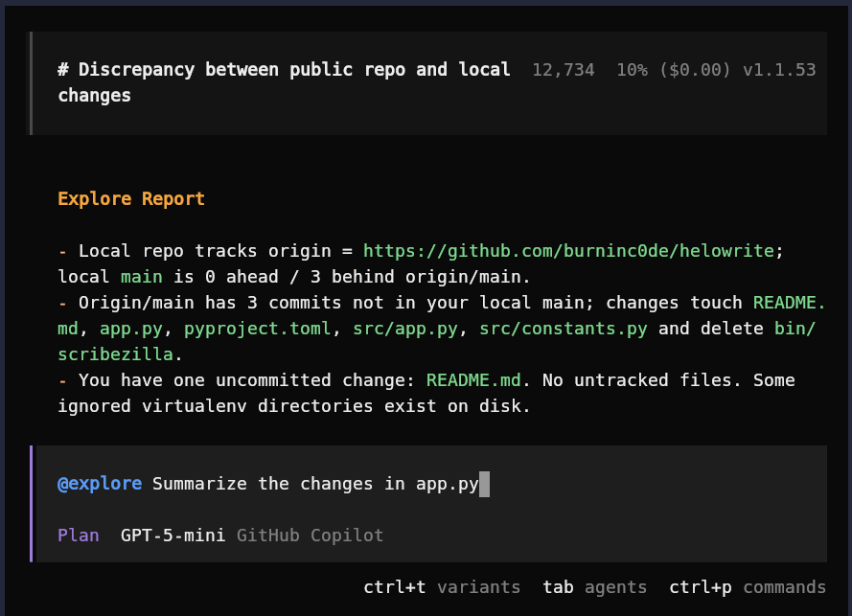
Task: Click the text cursor block after app.py
Action: pos(484,484)
